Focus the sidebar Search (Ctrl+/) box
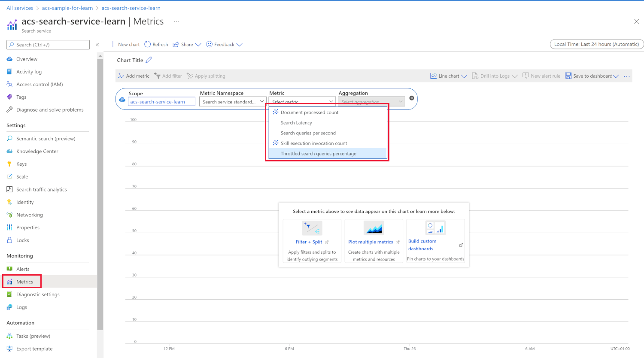 (x=48, y=45)
